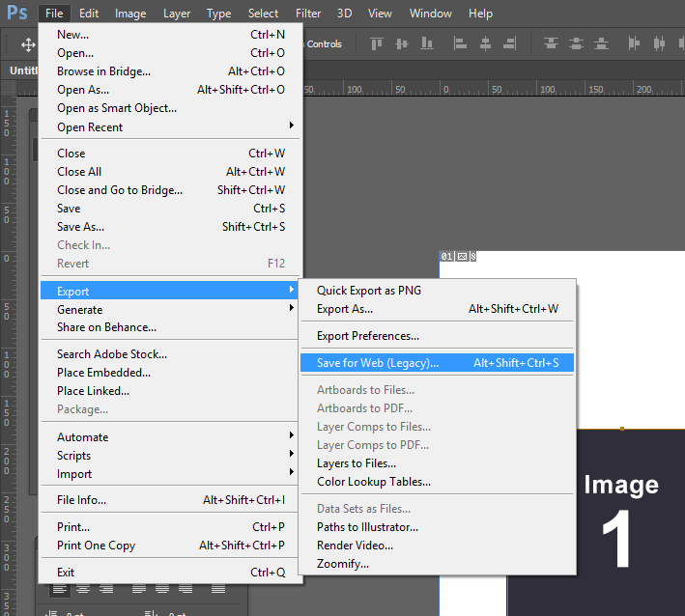Click the Align horizontal centers icon
This screenshot has height=616, width=685.
coord(485,43)
